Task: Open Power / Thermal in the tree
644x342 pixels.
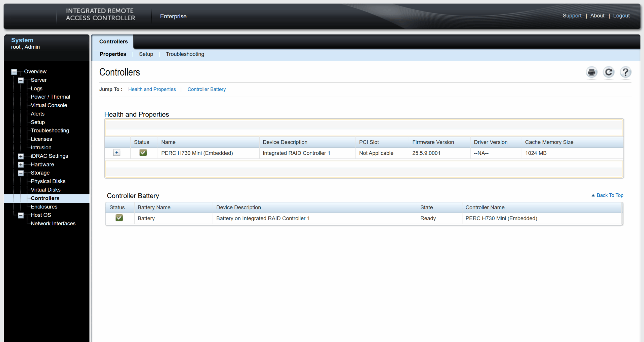Action: point(50,97)
